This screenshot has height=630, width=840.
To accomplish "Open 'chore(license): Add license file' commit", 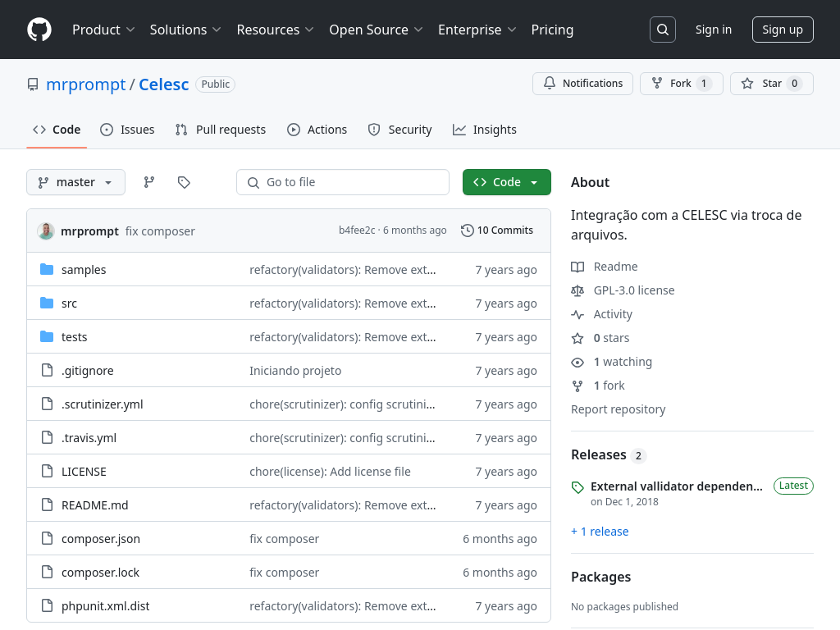I will tap(330, 472).
